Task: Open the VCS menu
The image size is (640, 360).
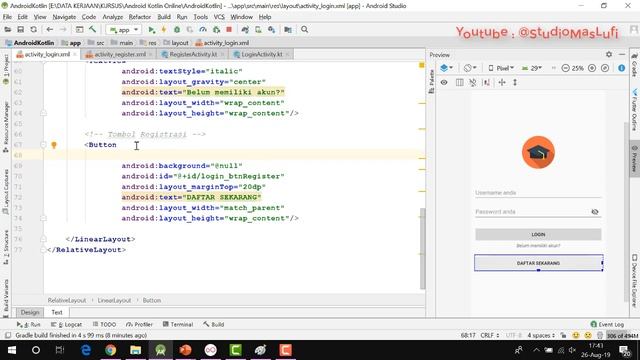Action: [x=219, y=17]
